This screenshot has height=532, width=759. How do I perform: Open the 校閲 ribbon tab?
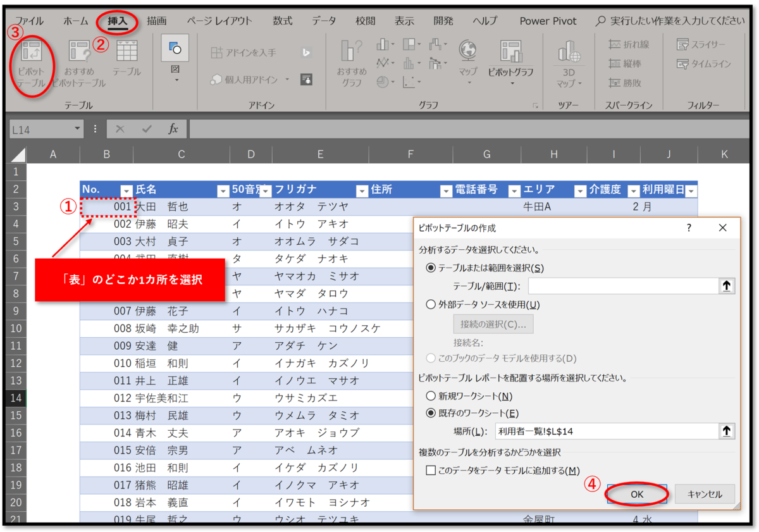coord(365,20)
